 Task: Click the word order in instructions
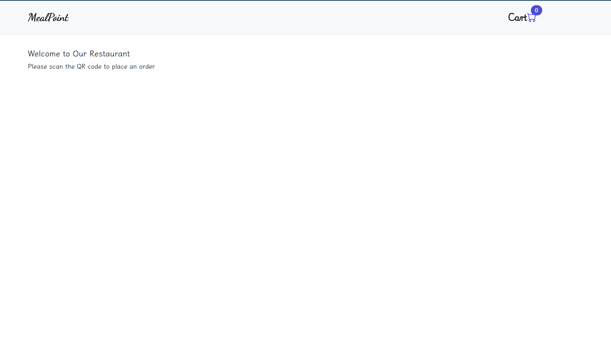[x=147, y=67]
